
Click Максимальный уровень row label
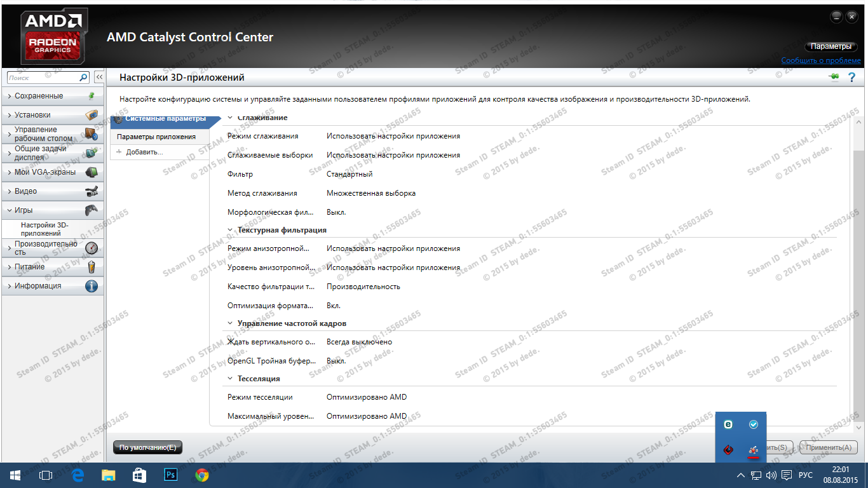click(x=271, y=416)
